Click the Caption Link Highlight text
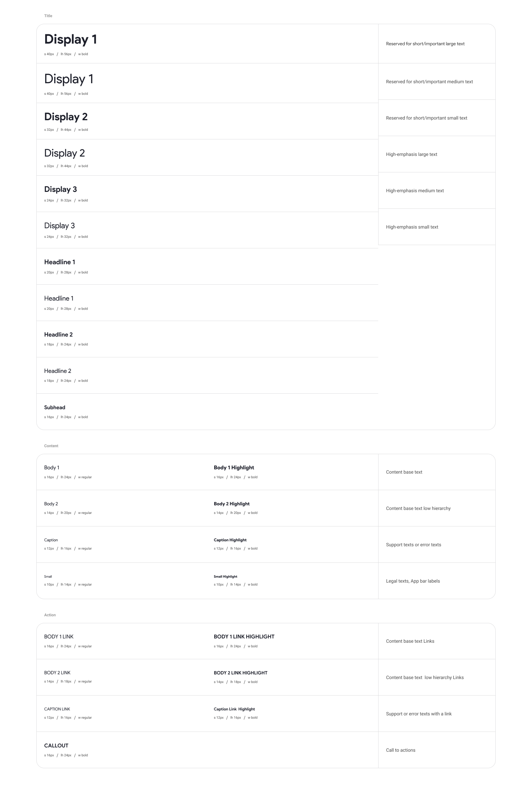This screenshot has width=532, height=792. coord(234,709)
